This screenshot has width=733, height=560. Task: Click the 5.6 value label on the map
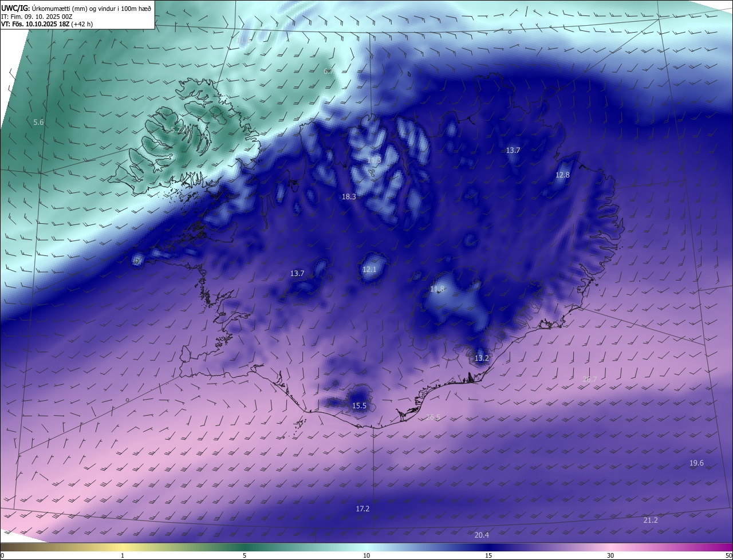pos(38,123)
